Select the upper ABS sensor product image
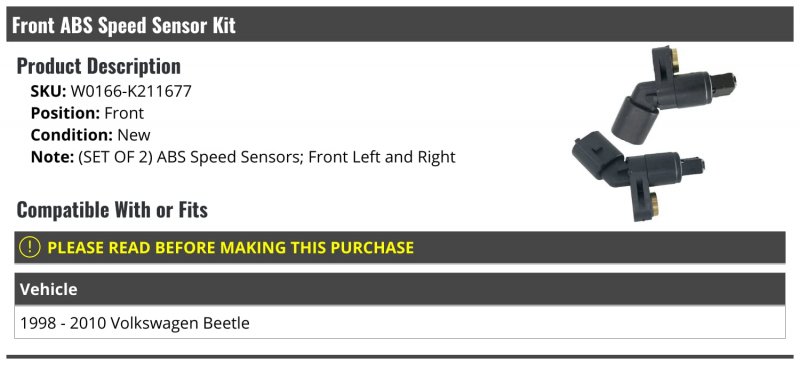Screen dimensions: 800x365 tap(673, 94)
